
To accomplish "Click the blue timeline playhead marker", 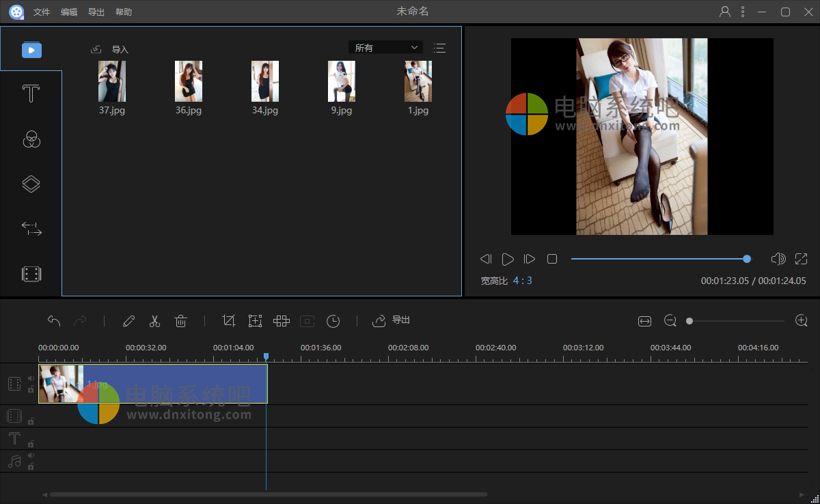I will click(x=266, y=356).
